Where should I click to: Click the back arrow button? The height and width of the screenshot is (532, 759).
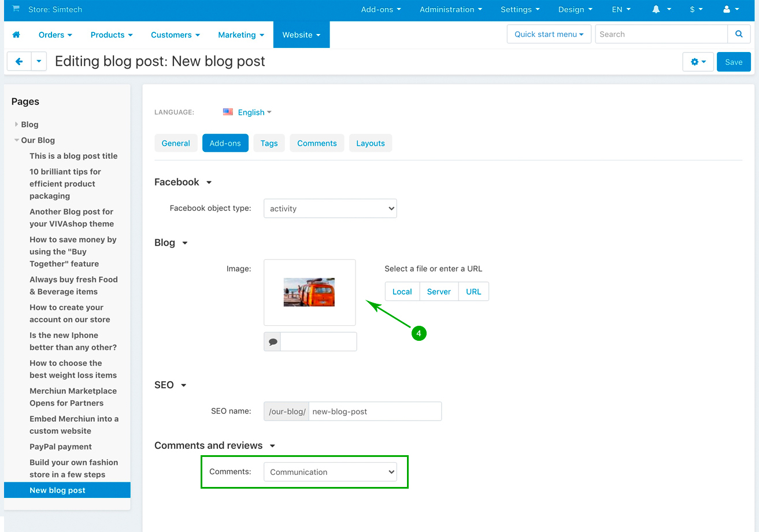point(19,61)
